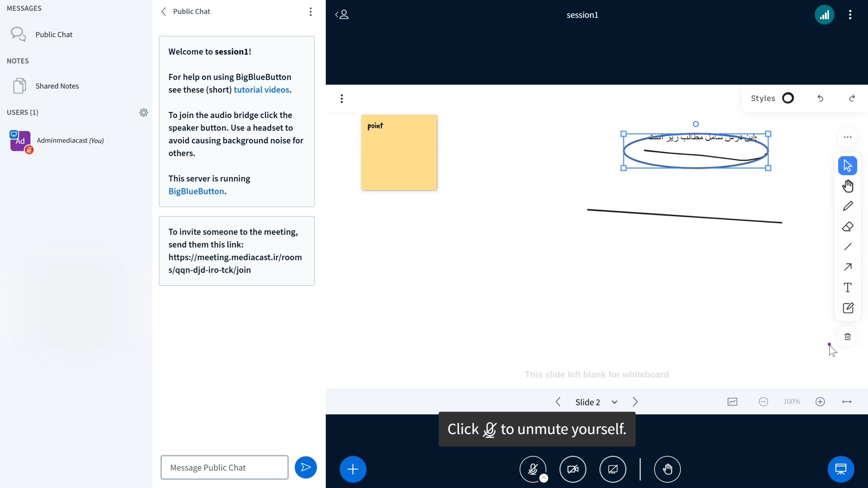Select the Arrow drawing tool
Viewport: 868px width, 488px height.
click(848, 267)
